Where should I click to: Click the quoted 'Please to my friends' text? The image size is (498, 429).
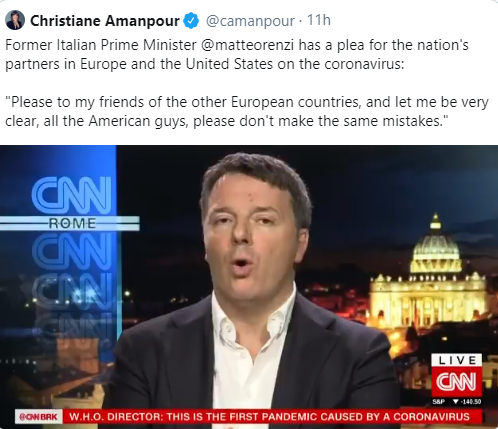247,111
